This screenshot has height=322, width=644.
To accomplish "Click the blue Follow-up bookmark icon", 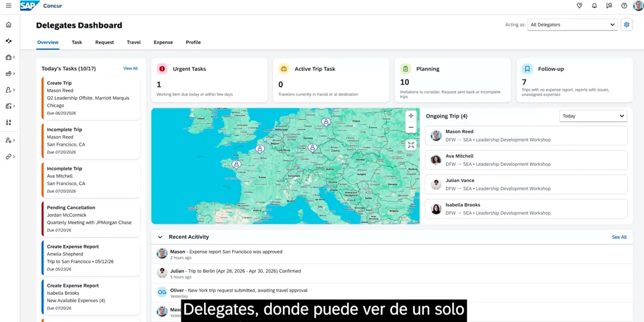I will click(528, 69).
